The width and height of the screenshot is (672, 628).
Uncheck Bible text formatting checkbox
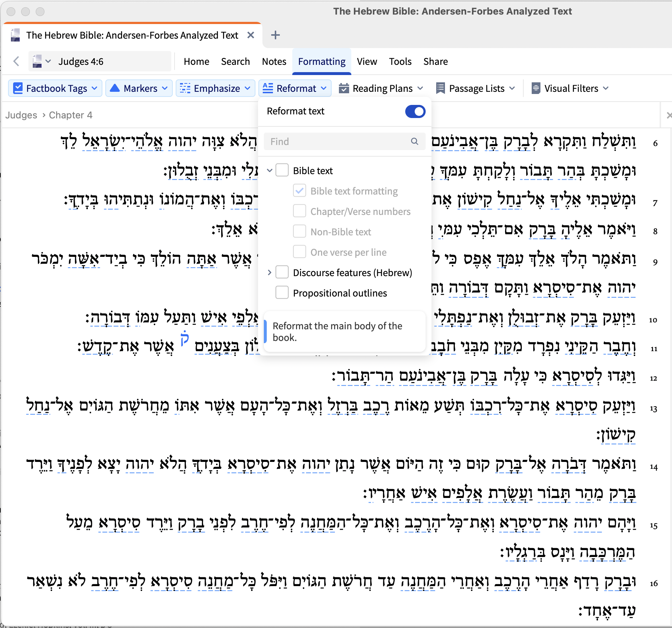(x=300, y=191)
